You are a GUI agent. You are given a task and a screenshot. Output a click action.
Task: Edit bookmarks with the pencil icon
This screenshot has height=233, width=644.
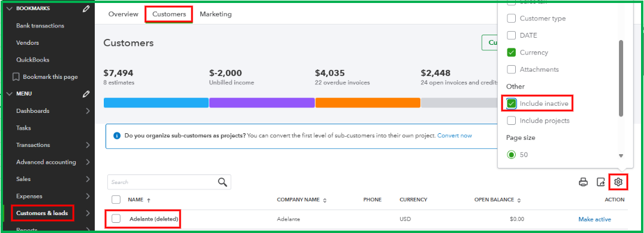86,8
